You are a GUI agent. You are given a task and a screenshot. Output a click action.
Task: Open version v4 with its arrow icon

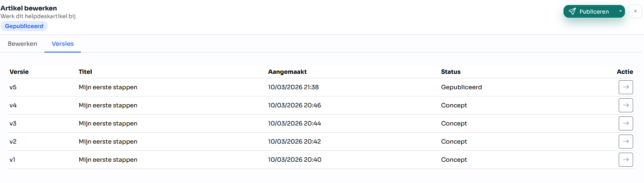coord(625,105)
